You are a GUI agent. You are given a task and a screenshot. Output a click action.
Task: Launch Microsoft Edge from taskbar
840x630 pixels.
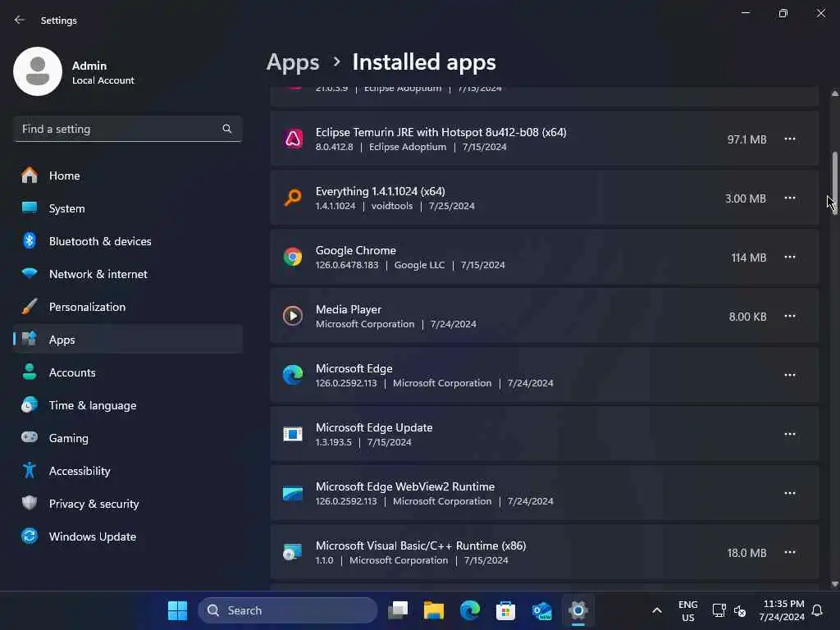(470, 610)
